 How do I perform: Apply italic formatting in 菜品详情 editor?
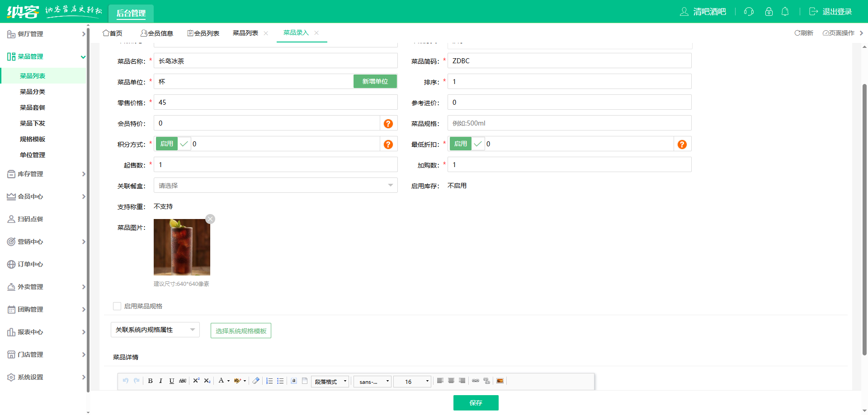(160, 381)
